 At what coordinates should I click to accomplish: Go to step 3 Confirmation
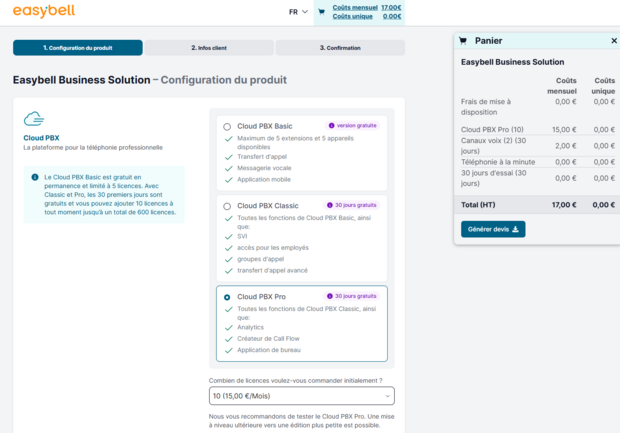340,48
